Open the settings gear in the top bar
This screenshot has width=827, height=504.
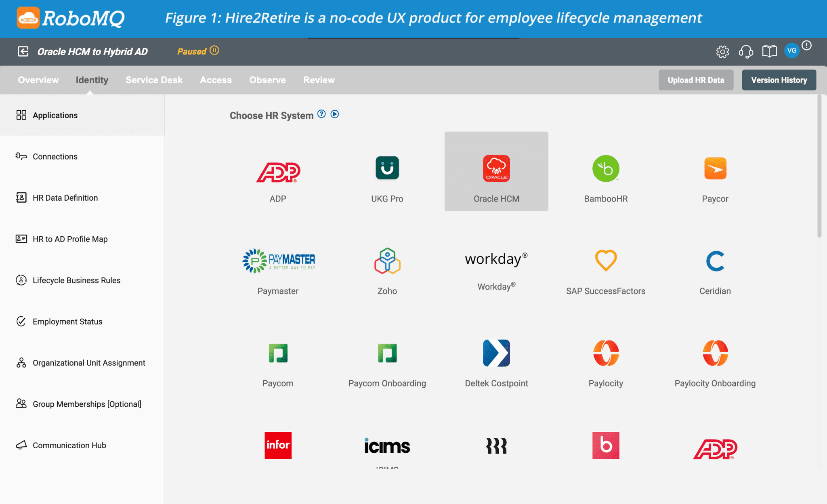click(723, 51)
